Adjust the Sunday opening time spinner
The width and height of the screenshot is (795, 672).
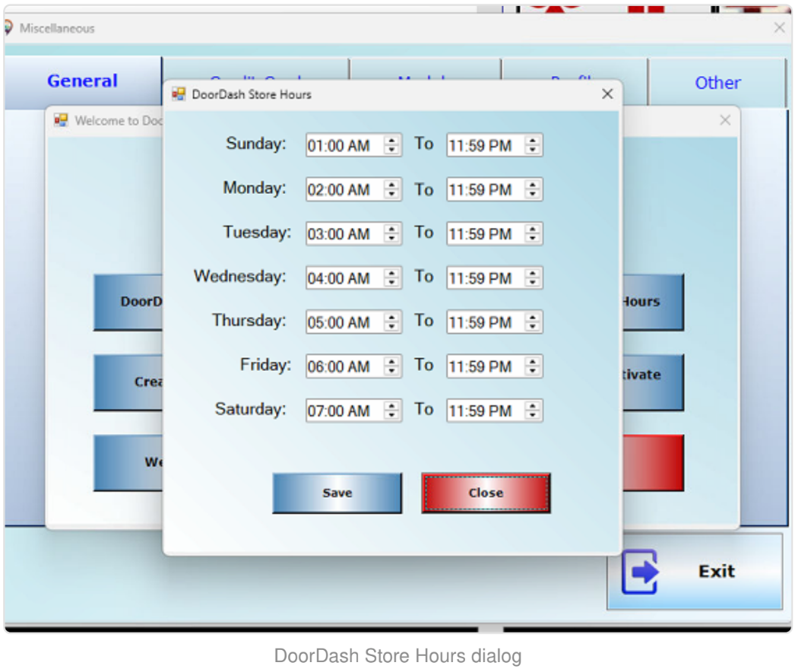point(391,145)
